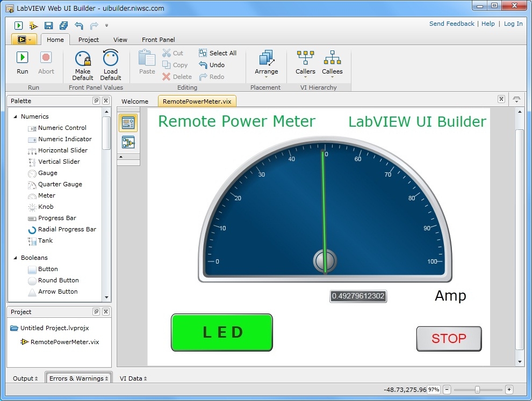Click the zoom out minus button
Viewport: 532px width, 401px height.
click(447, 390)
